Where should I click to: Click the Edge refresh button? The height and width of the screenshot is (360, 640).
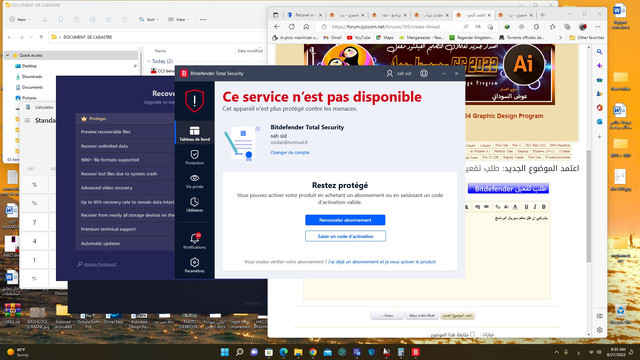[291, 27]
